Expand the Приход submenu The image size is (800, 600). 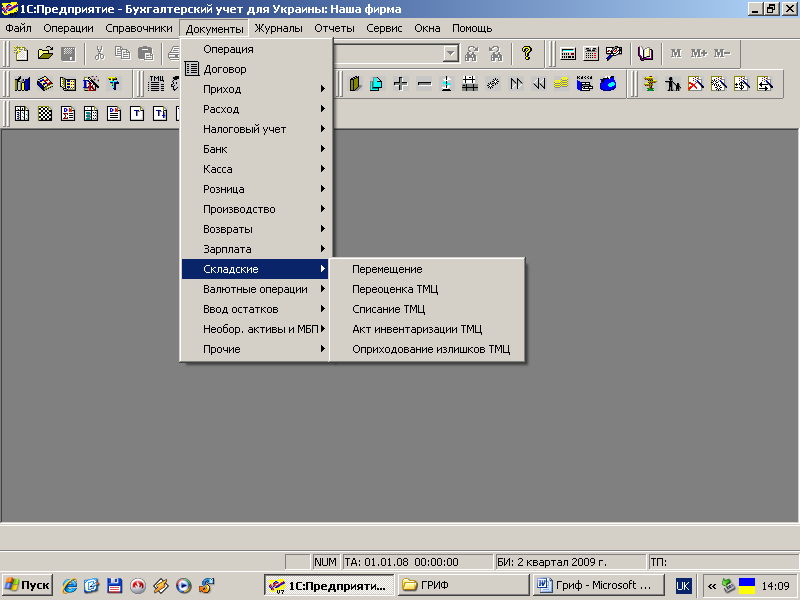click(257, 89)
